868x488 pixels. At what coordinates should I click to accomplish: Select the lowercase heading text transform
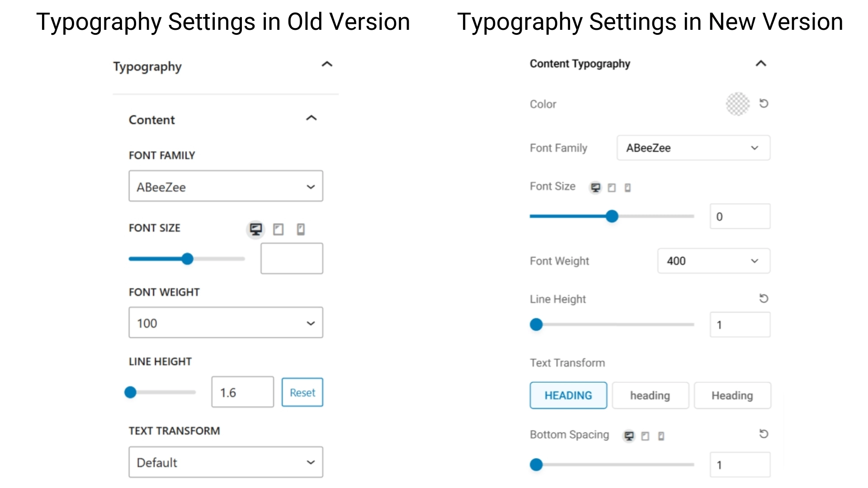click(x=650, y=395)
